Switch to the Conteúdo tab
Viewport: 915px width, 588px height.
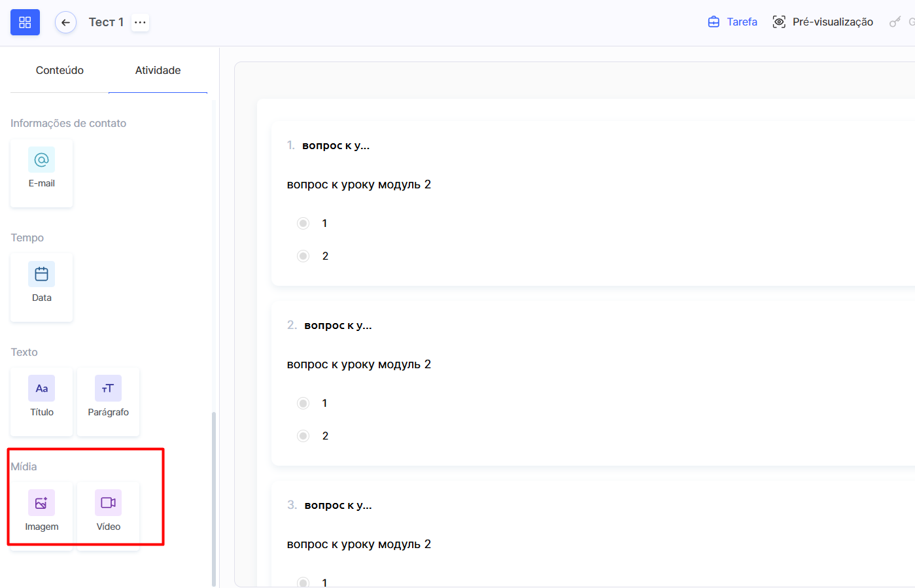60,71
